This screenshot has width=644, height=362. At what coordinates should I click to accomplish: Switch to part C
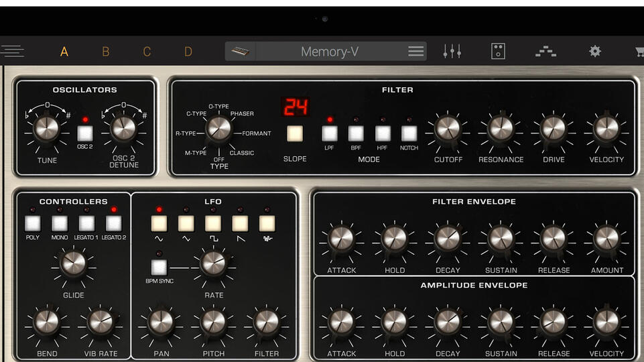click(x=147, y=52)
